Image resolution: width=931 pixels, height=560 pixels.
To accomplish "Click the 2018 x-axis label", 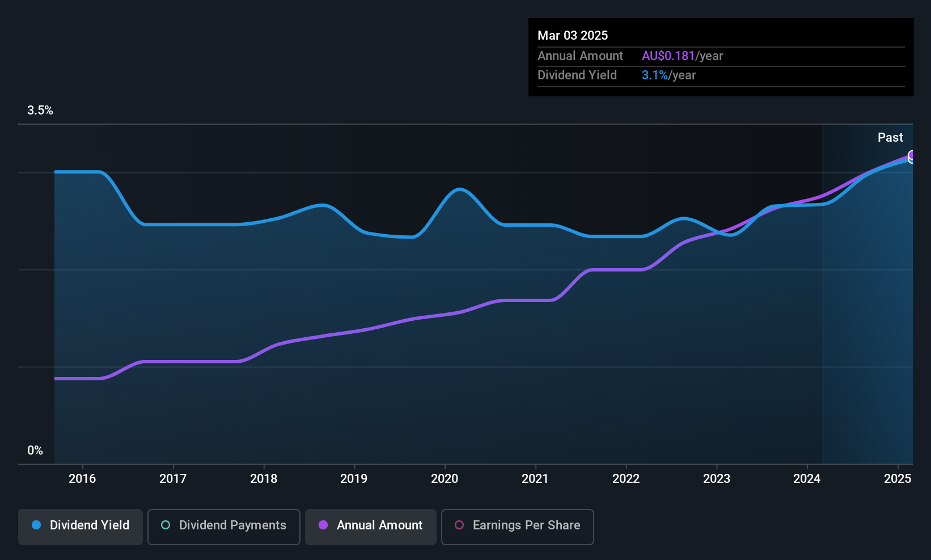I will [x=264, y=479].
